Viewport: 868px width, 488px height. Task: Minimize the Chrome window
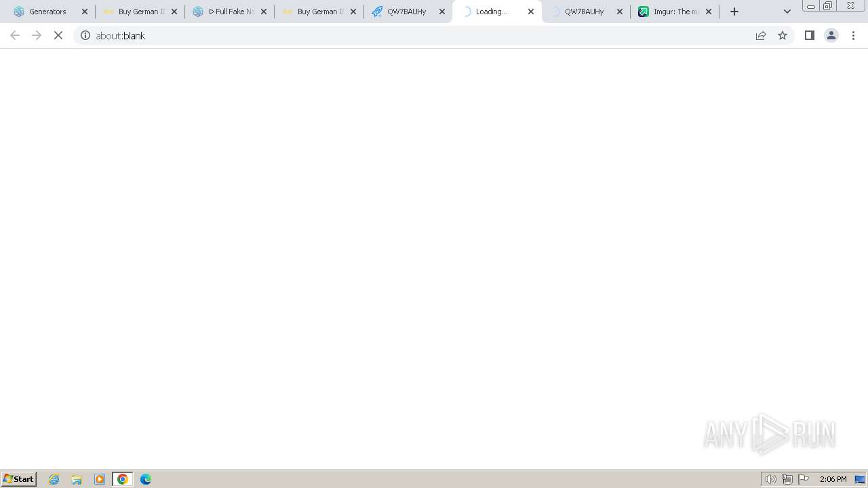click(x=811, y=5)
